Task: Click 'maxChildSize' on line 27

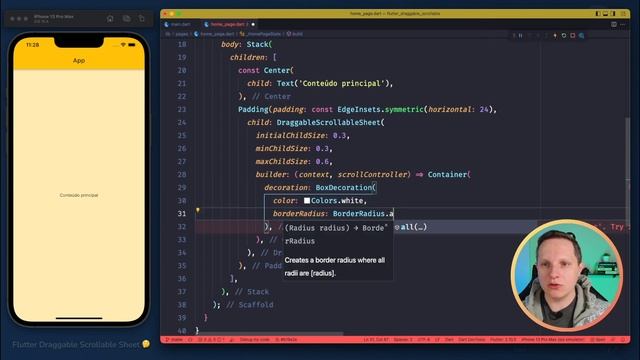Action: click(x=282, y=162)
